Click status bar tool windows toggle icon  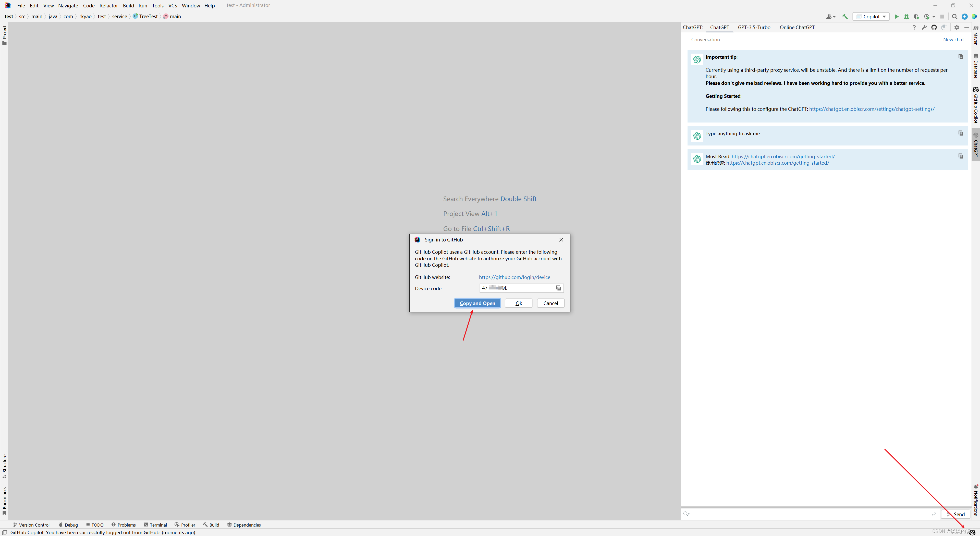coord(5,533)
